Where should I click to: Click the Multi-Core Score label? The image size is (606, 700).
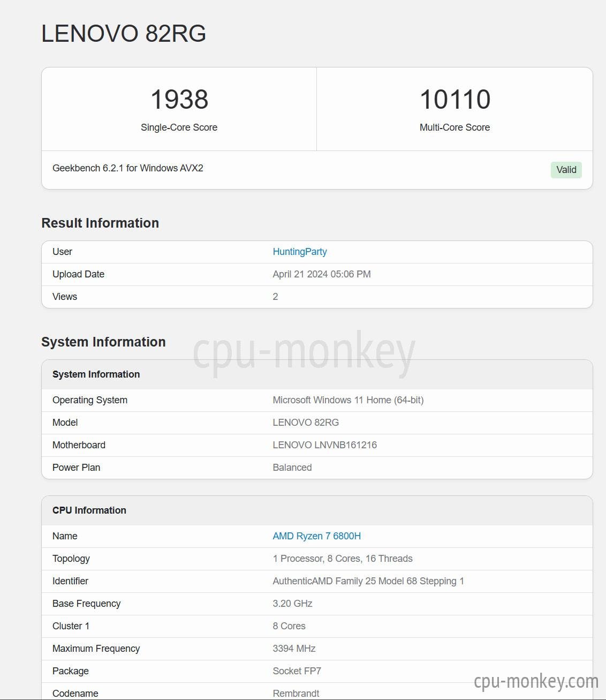[455, 127]
